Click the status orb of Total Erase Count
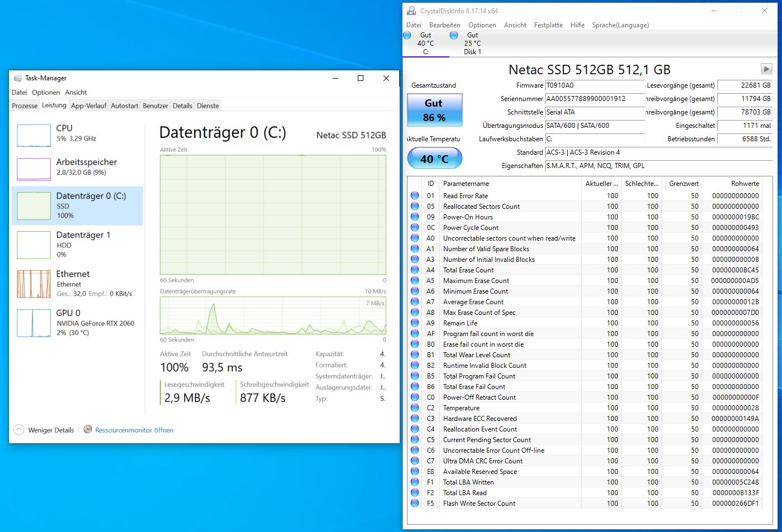This screenshot has height=532, width=782. tap(415, 270)
